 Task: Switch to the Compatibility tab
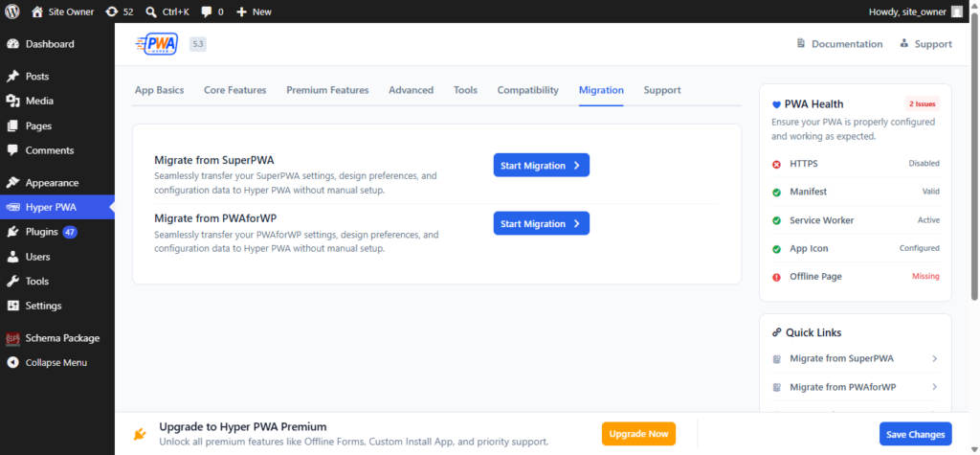pyautogui.click(x=527, y=90)
